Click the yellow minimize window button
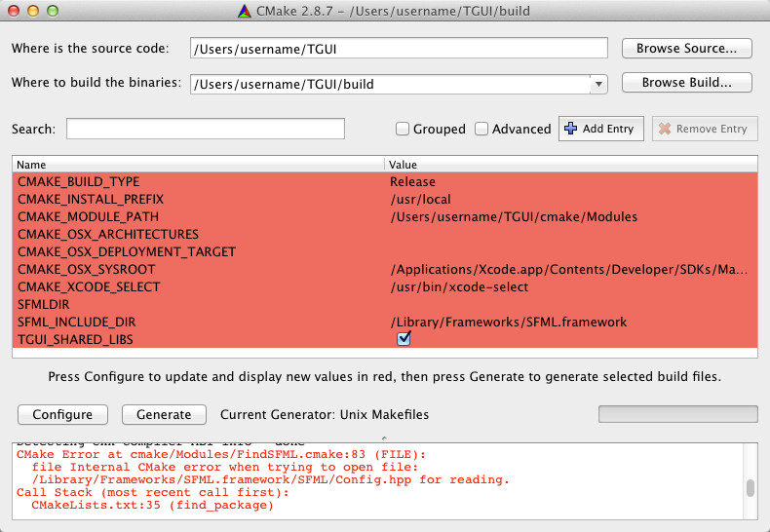This screenshot has width=770, height=532. [x=33, y=11]
